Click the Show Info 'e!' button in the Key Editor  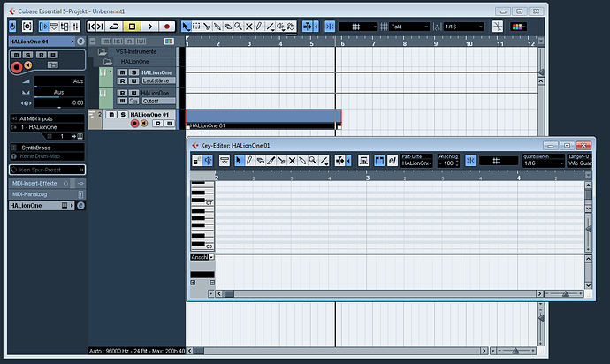[x=393, y=161]
